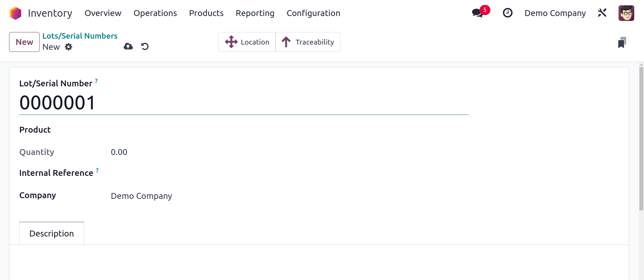Screen dimensions: 644x280
Task: Click the discard changes undo icon
Action: [145, 46]
